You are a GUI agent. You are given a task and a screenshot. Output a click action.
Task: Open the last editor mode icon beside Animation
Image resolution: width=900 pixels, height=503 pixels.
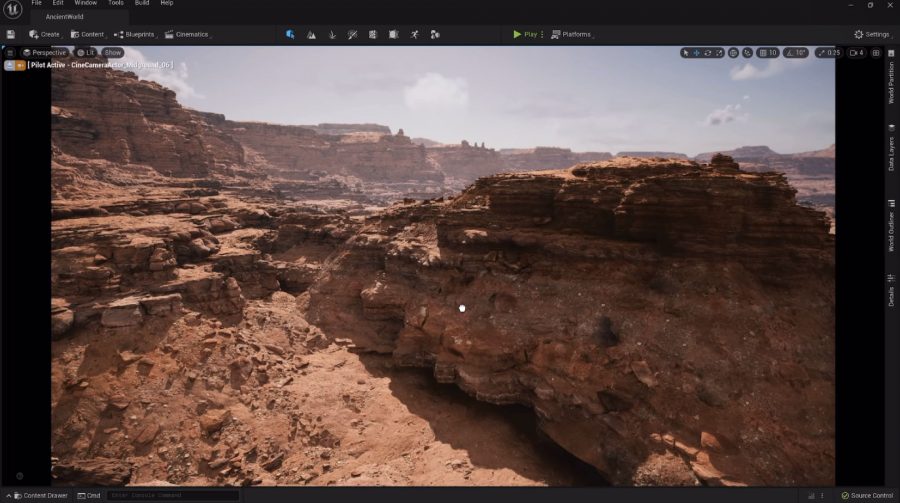point(435,34)
